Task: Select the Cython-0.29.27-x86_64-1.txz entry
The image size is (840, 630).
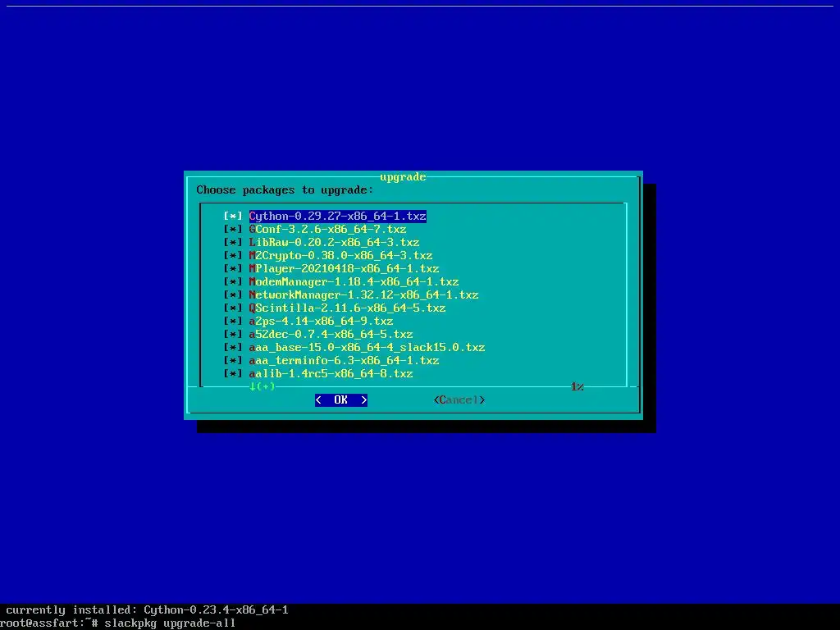Action: coord(337,216)
